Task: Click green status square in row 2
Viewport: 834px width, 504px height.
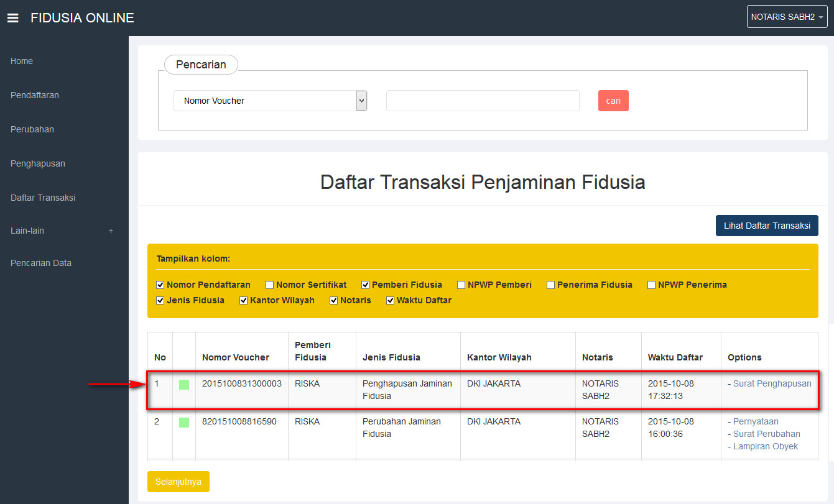Action: tap(184, 423)
